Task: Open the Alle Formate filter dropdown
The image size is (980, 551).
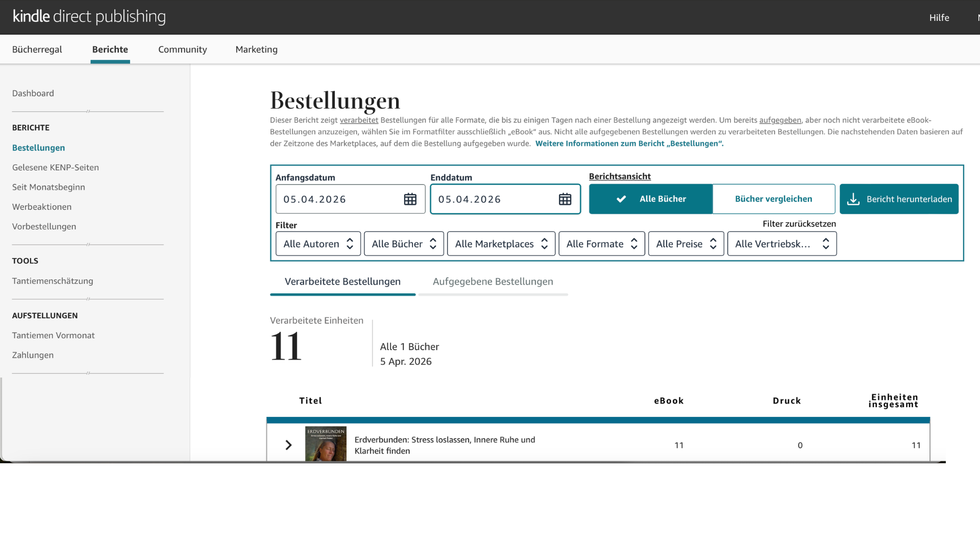Action: (x=601, y=244)
